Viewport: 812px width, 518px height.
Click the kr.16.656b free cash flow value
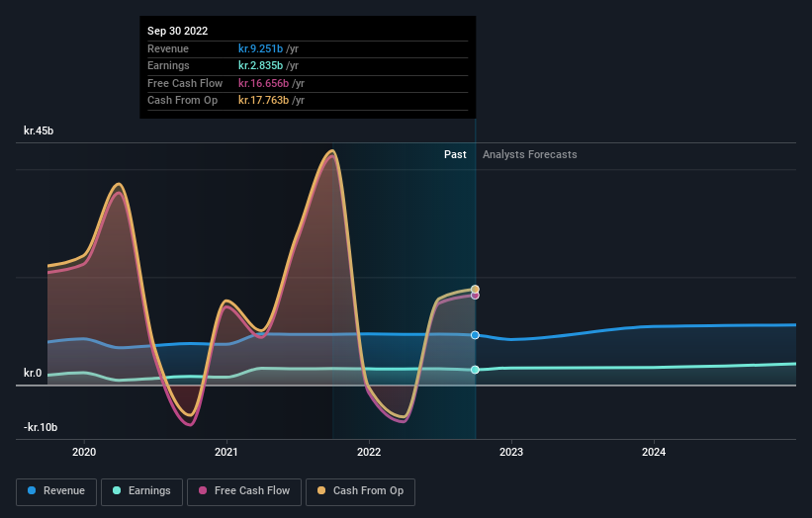264,83
